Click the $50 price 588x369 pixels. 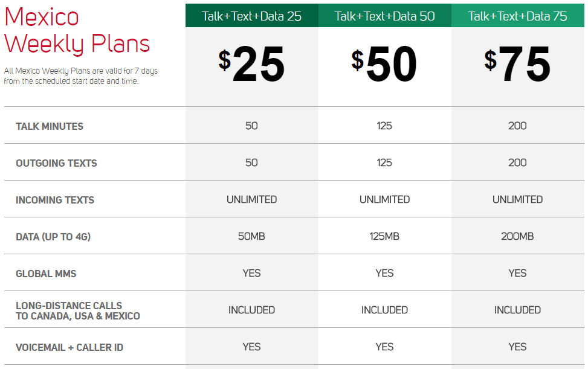[x=384, y=63]
